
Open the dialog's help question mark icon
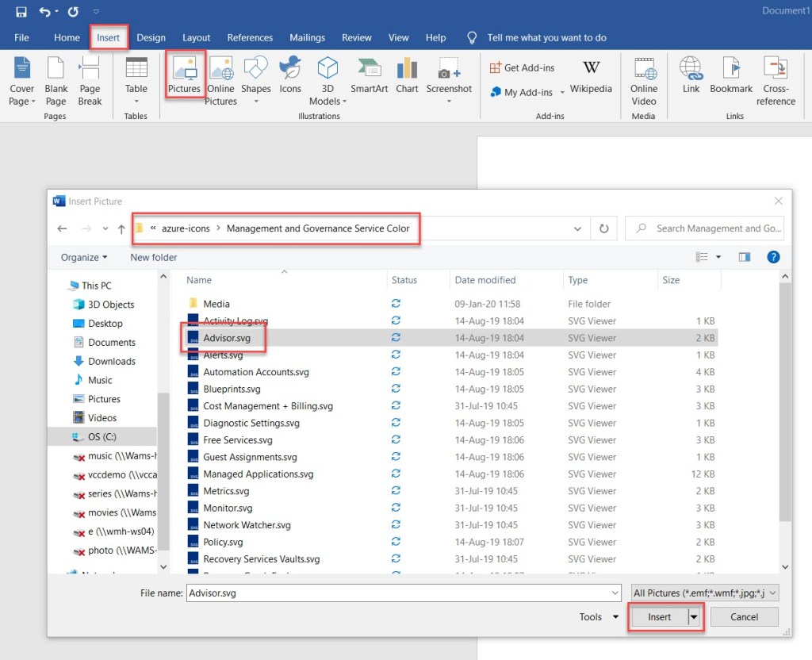point(773,257)
